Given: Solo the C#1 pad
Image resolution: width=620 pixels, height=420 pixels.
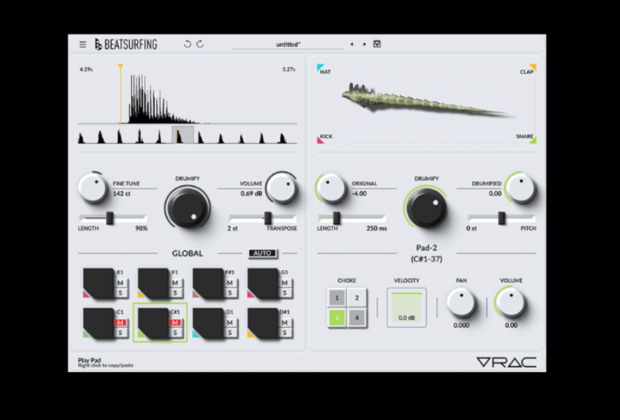Looking at the screenshot, I should coord(175,333).
